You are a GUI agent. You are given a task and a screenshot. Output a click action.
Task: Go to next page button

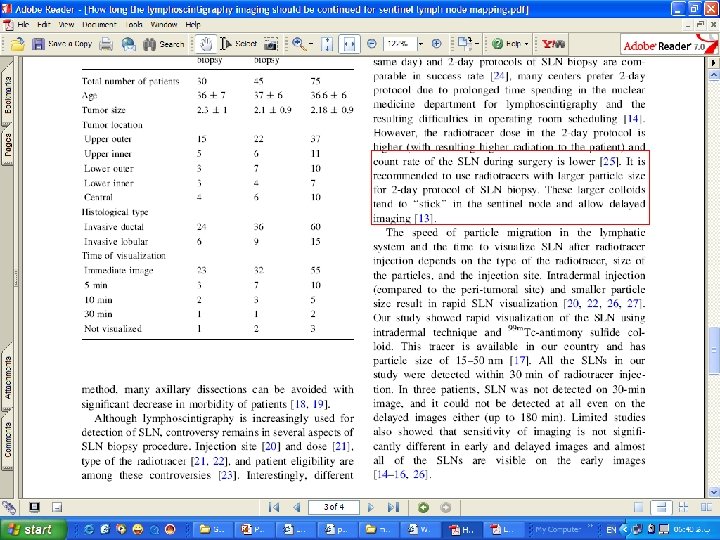coord(371,507)
